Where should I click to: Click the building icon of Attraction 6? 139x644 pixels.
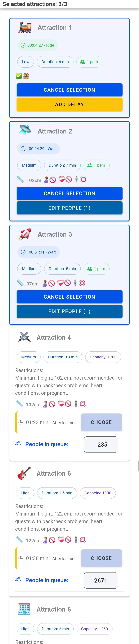tap(24, 609)
